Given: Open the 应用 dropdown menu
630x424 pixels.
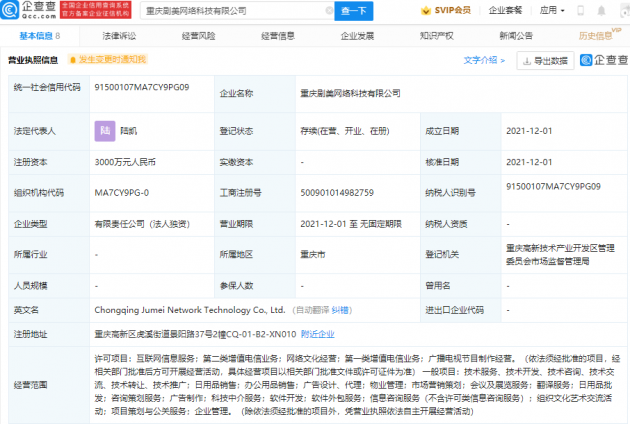Looking at the screenshot, I should pos(552,10).
